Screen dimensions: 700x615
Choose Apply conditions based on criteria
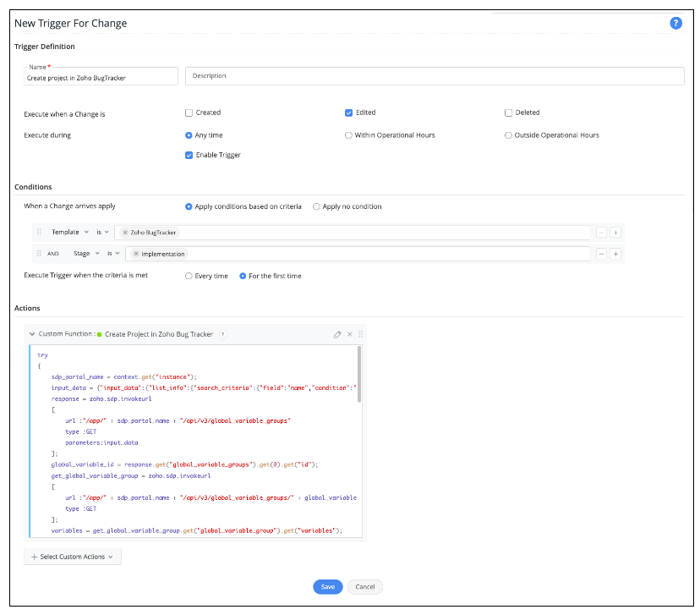189,206
